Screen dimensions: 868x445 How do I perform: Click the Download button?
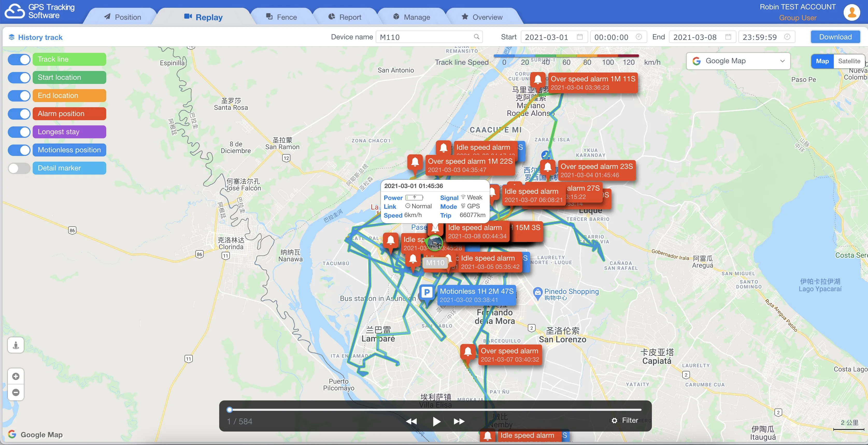pyautogui.click(x=835, y=37)
